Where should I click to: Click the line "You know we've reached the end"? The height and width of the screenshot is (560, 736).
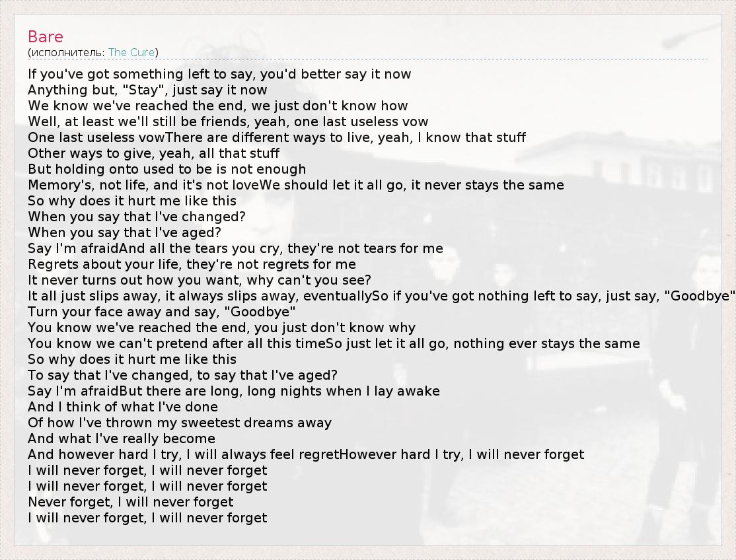coord(221,328)
